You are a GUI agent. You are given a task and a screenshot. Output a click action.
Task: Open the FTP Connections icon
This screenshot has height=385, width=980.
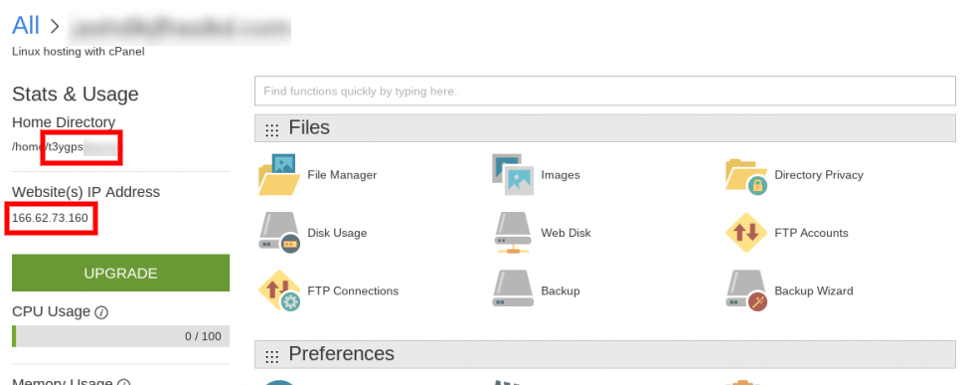click(279, 291)
